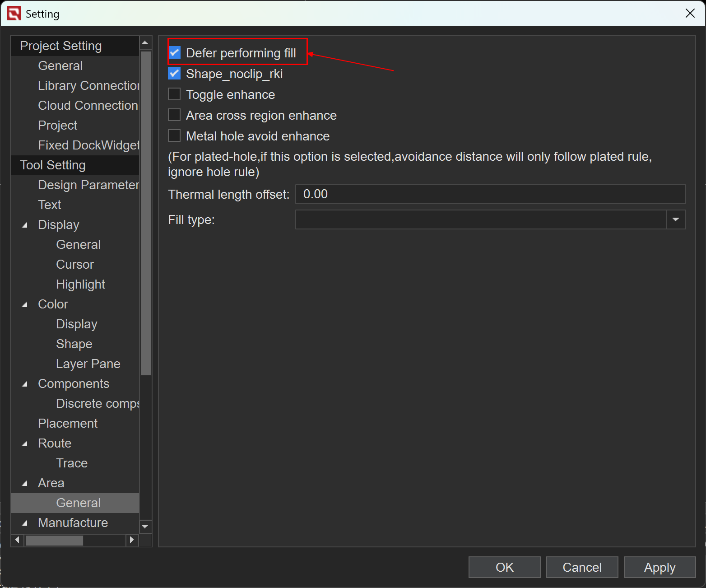Open the Trace settings page
This screenshot has width=706, height=588.
(x=72, y=463)
